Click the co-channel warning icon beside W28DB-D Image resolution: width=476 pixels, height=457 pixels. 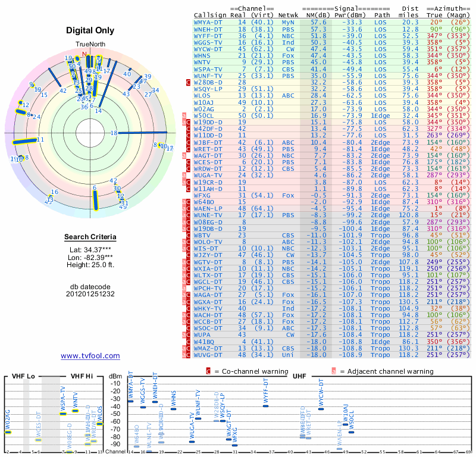coord(188,82)
